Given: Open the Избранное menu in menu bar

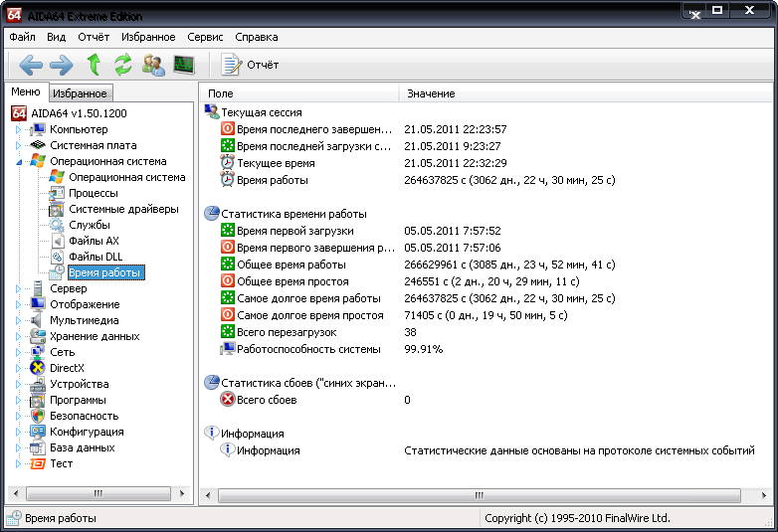Looking at the screenshot, I should [x=148, y=37].
